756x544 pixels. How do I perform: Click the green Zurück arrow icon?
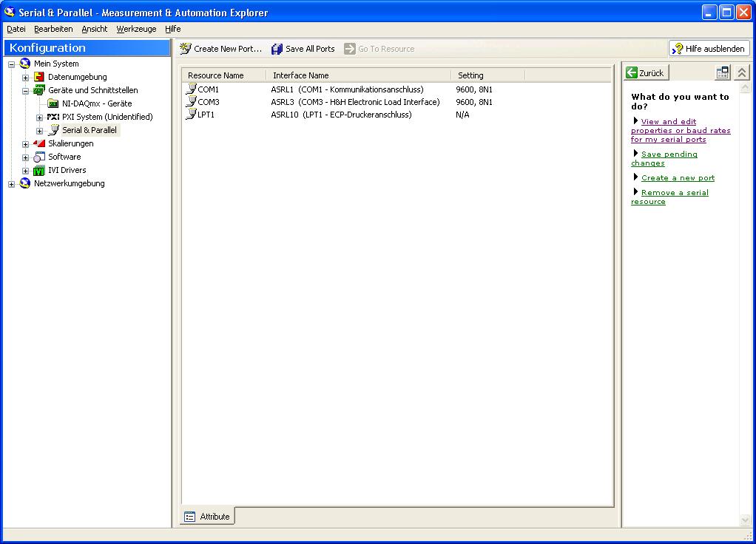click(x=632, y=72)
